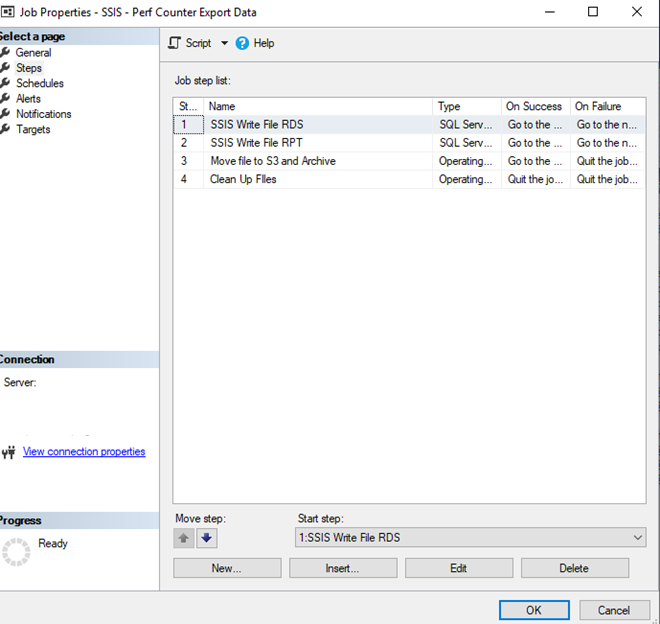The height and width of the screenshot is (624, 660).
Task: Open the Steps page
Action: 29,68
